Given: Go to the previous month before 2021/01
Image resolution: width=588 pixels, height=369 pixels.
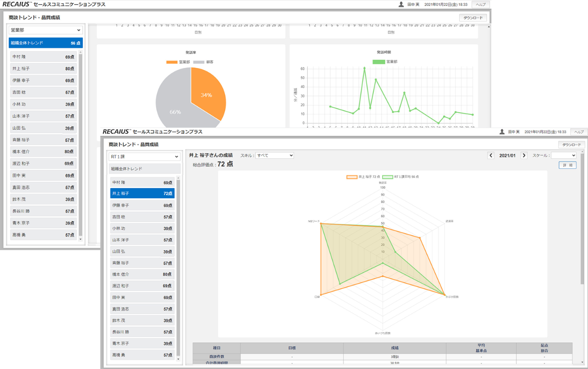Looking at the screenshot, I should coord(491,156).
